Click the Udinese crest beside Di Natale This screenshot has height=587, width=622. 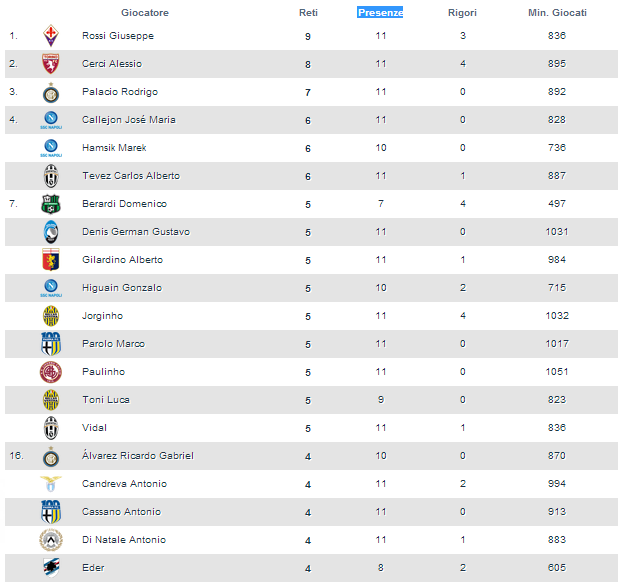(50, 540)
